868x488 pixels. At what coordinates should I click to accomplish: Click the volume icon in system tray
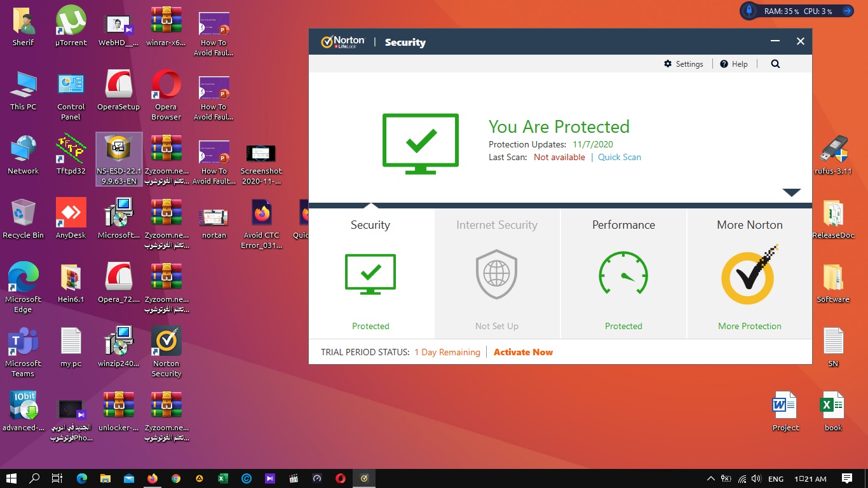(756, 478)
